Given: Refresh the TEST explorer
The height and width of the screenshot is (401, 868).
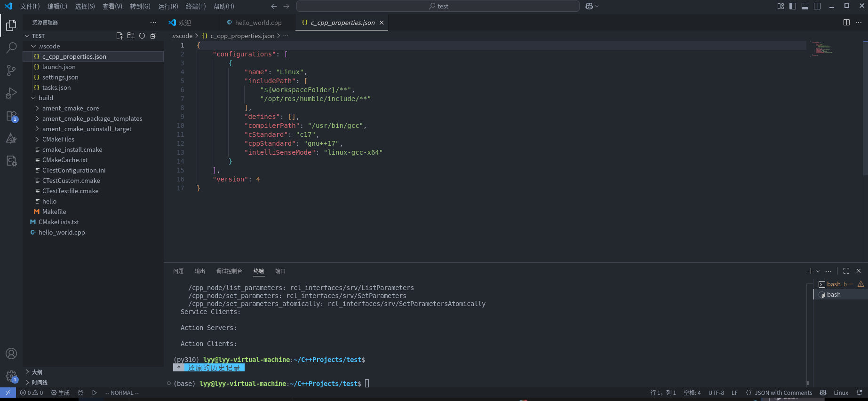Looking at the screenshot, I should 142,36.
